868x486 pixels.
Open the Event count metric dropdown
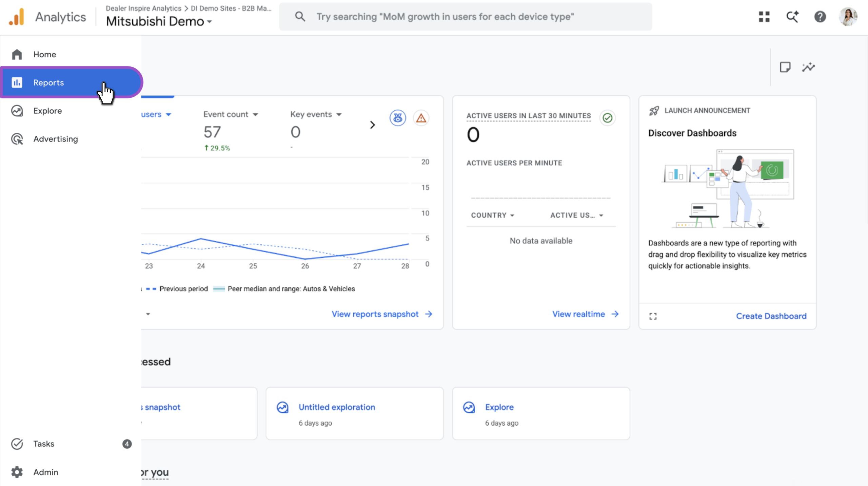click(231, 114)
